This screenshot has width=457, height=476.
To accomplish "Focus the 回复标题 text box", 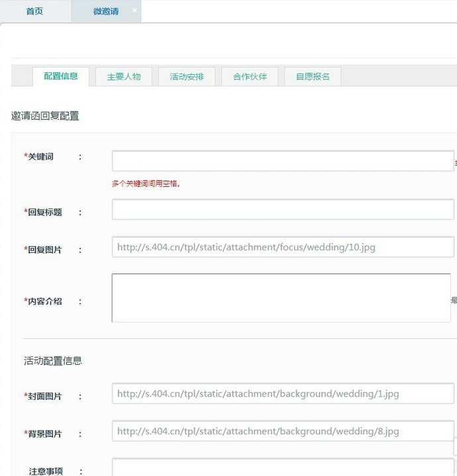I will (x=283, y=210).
